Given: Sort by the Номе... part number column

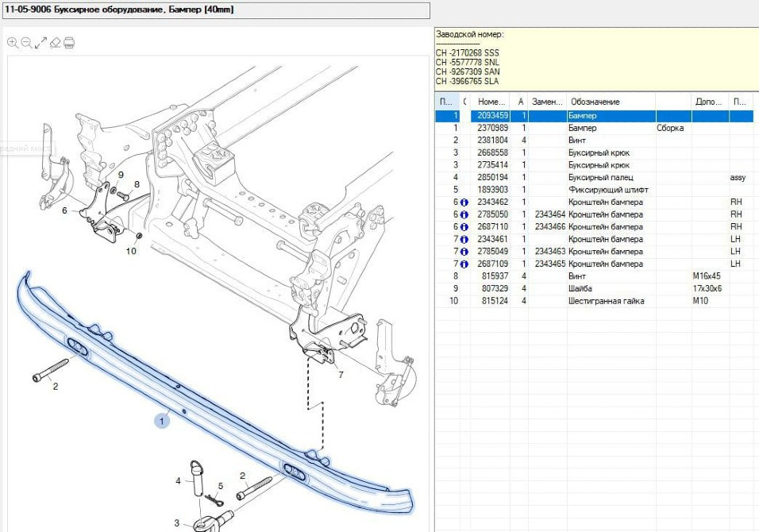Looking at the screenshot, I should (492, 102).
